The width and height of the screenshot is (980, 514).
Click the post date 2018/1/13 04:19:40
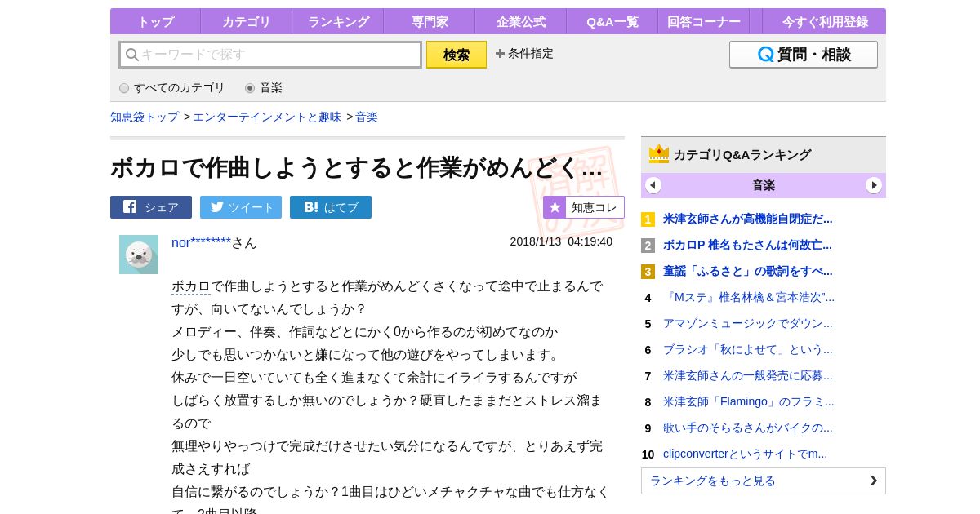(x=561, y=241)
